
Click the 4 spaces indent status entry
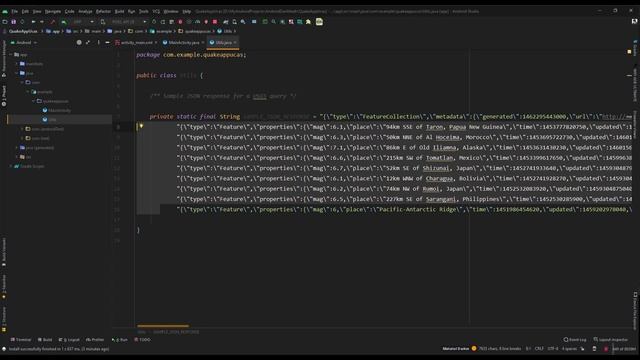(x=569, y=349)
